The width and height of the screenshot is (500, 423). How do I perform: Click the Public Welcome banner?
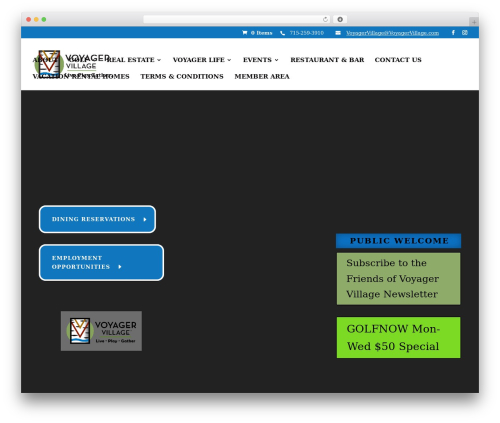[398, 241]
